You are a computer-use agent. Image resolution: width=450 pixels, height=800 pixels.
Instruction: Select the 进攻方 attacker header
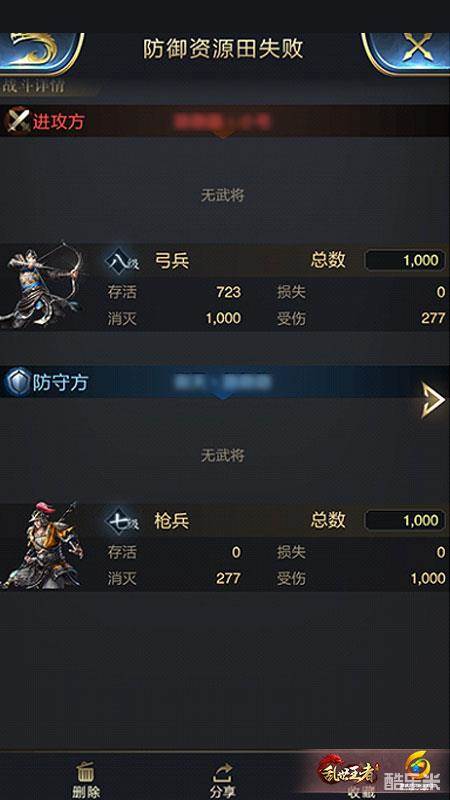(59, 122)
